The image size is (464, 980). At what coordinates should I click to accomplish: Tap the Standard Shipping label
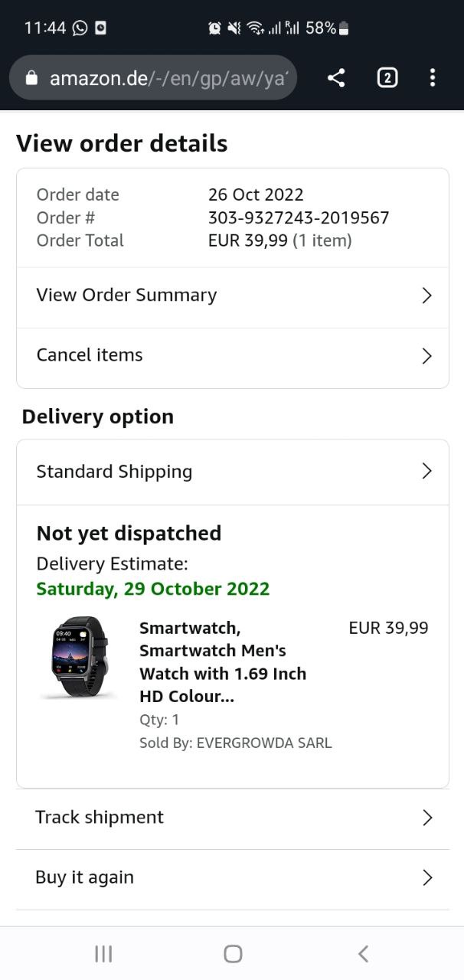[x=114, y=472]
